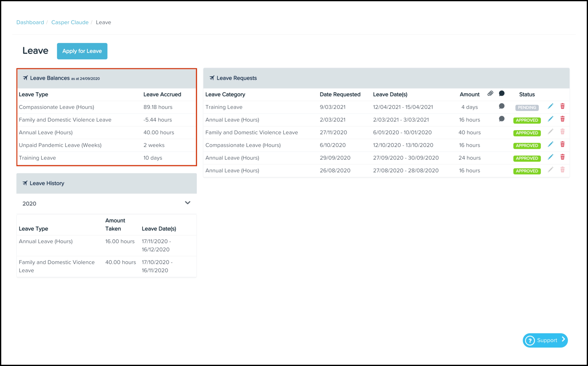Screen dimensions: 588x366
Task: Expand the Support widget arrow
Action: [563, 339]
